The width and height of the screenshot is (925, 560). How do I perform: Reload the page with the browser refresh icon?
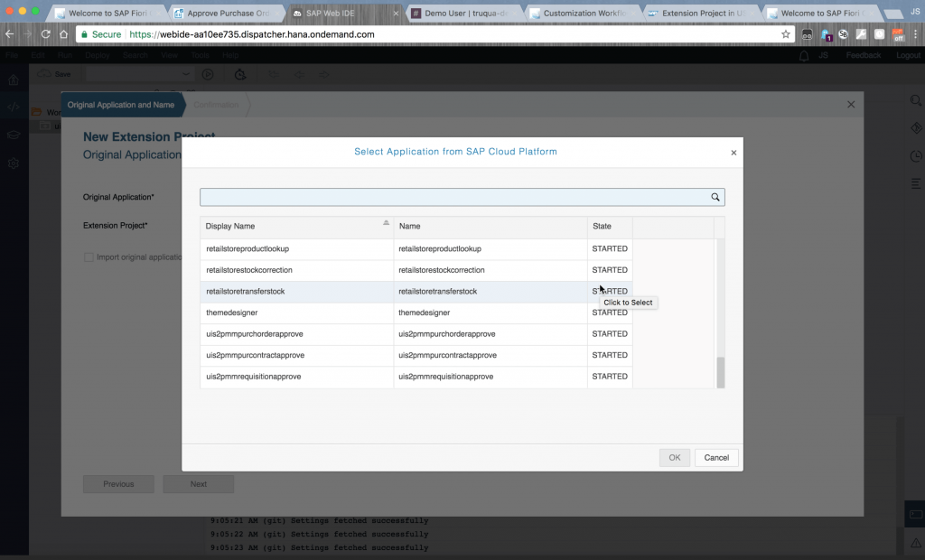(x=45, y=34)
